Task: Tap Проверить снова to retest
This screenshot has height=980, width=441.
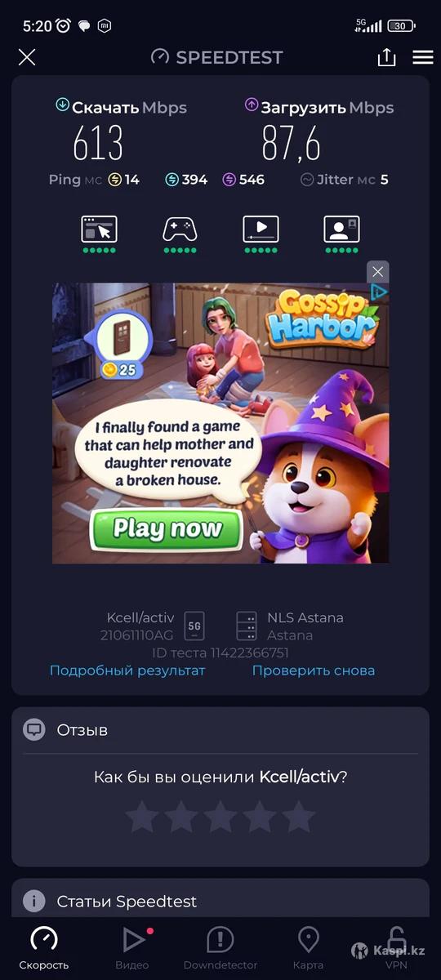Action: (314, 670)
